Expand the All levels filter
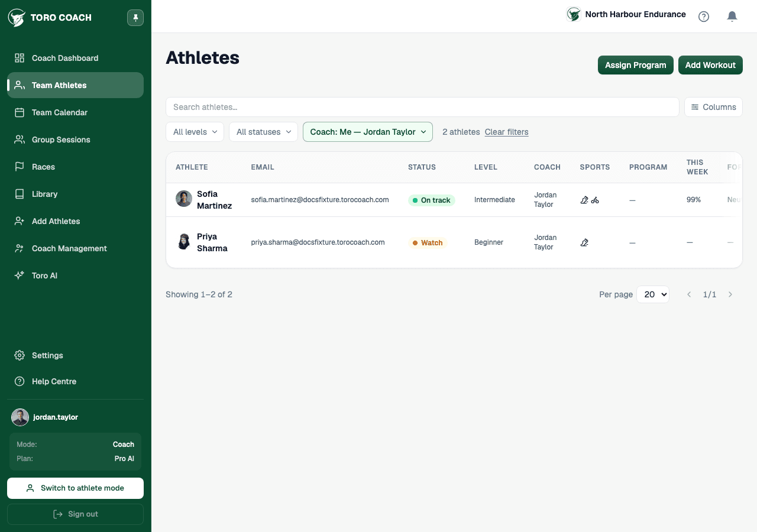Image resolution: width=757 pixels, height=532 pixels. [x=195, y=132]
